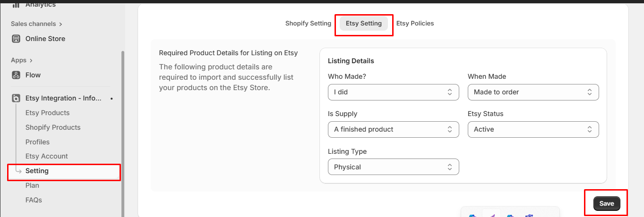
Task: Open Shopify Products in sidebar
Action: pos(53,127)
